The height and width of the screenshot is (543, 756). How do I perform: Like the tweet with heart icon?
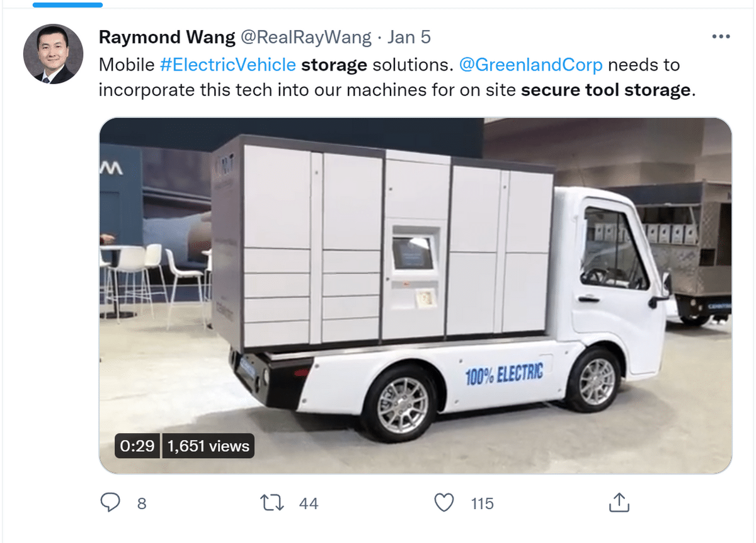445,503
